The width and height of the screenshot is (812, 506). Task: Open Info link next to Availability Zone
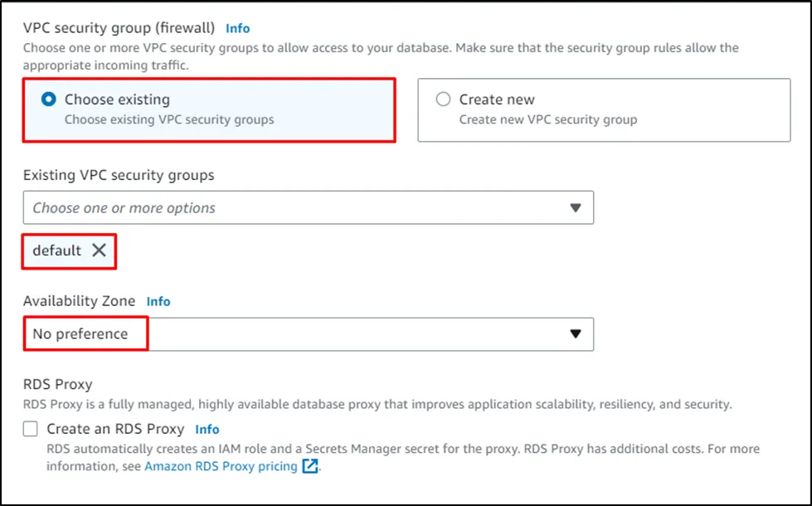click(158, 301)
